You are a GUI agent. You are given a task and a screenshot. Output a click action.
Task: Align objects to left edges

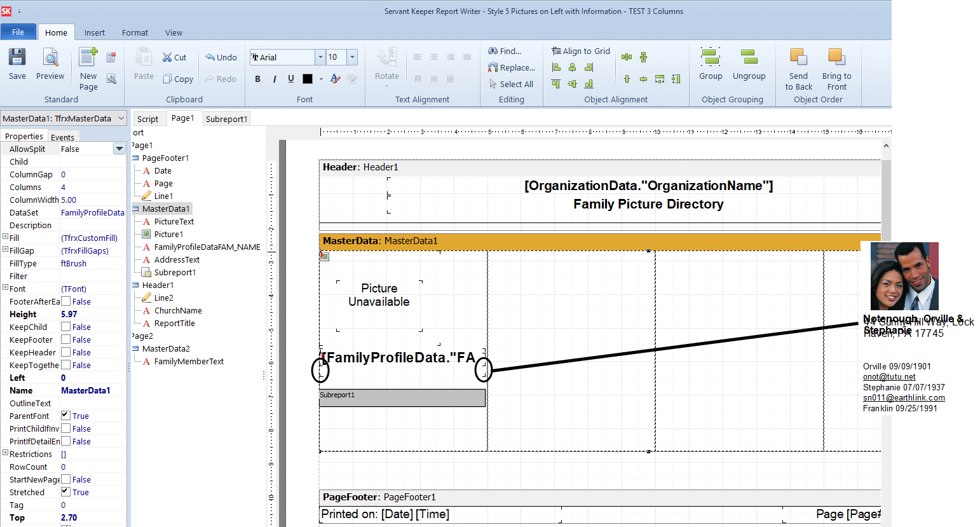(556, 67)
